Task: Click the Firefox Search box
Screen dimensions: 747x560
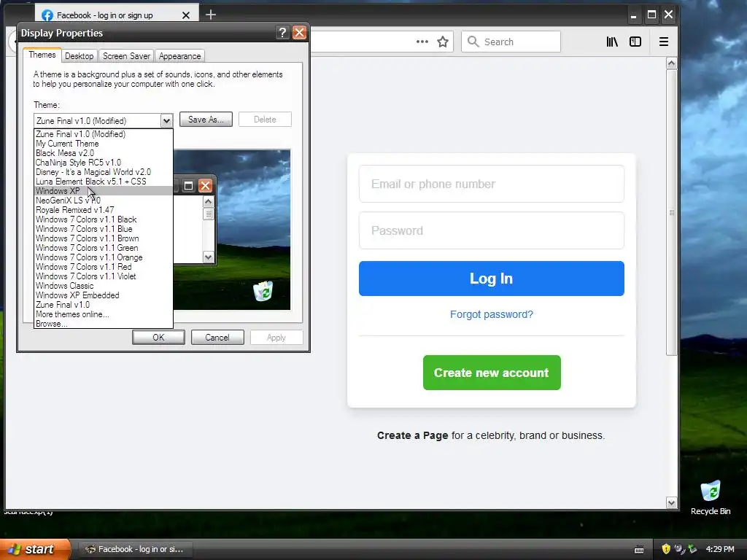Action: pos(511,42)
